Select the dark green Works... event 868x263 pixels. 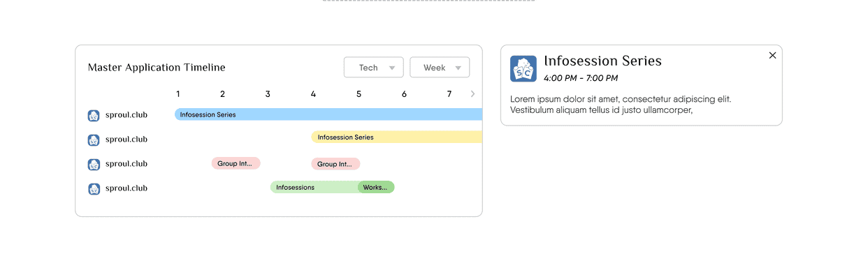(x=376, y=187)
